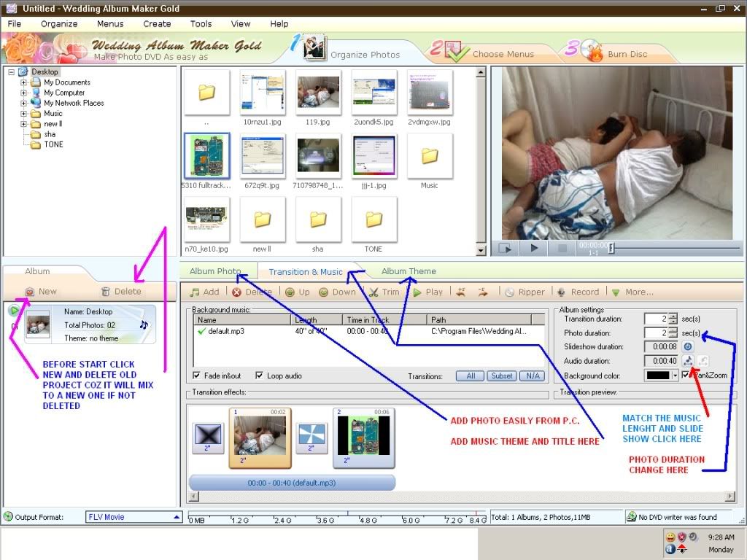Select slide 2 circuit board photo
This screenshot has height=560, width=747.
(x=364, y=438)
